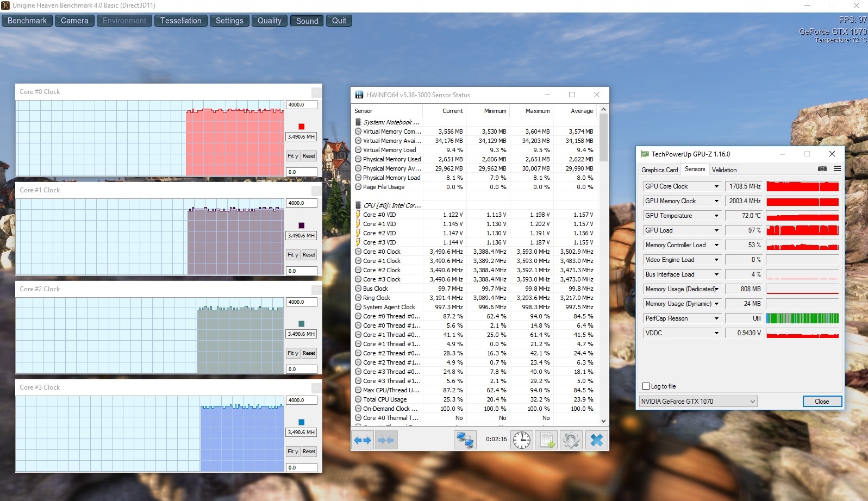Click the logging sheet with plus icon

point(546,440)
